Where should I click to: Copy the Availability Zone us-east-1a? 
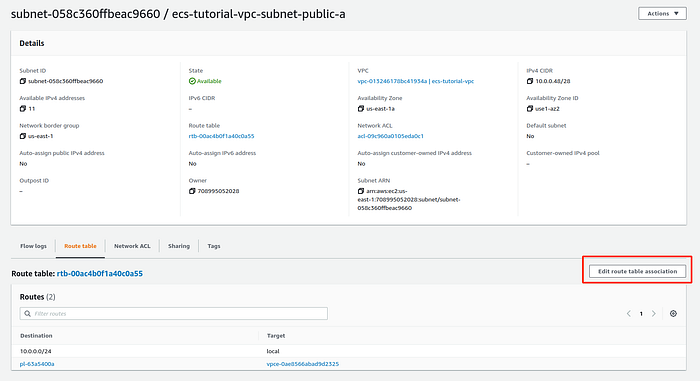coord(361,109)
